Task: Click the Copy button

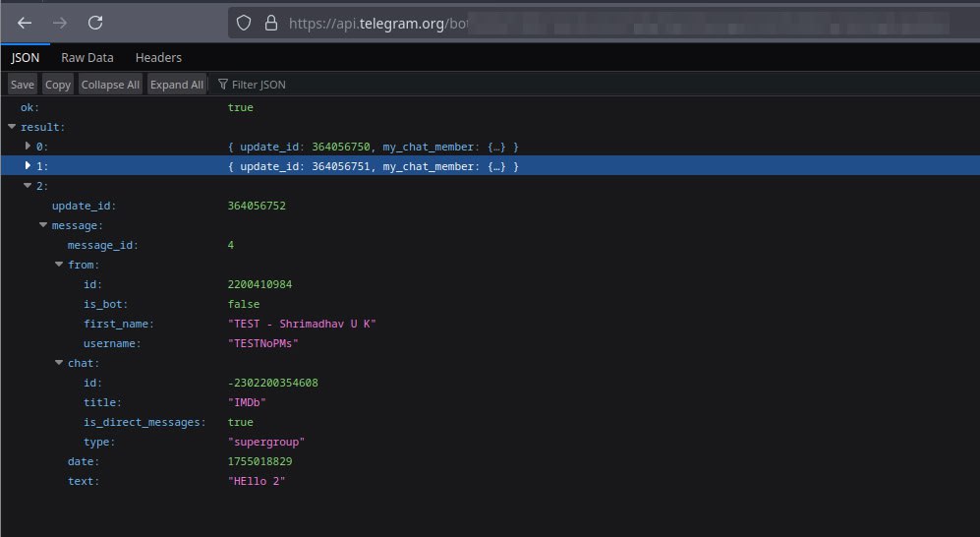Action: click(58, 85)
